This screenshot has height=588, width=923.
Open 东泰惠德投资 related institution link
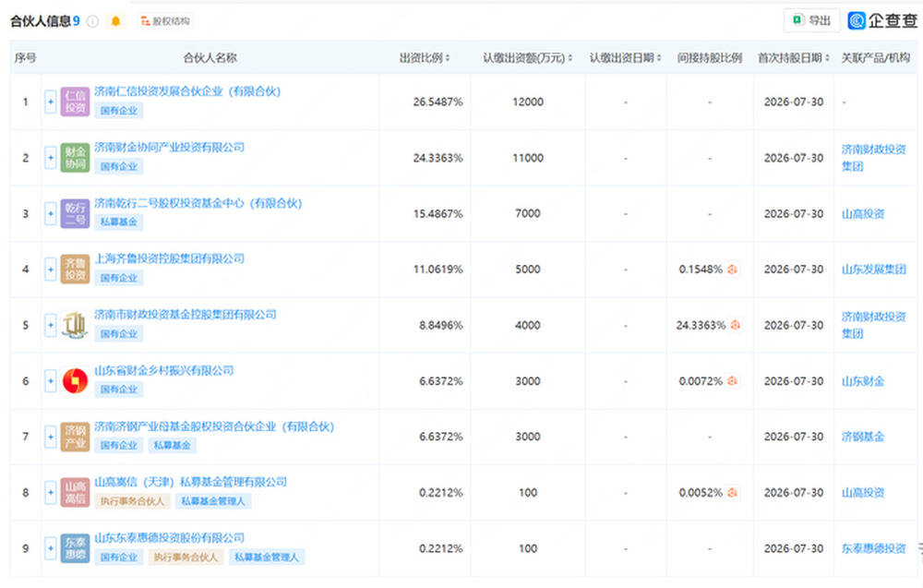[873, 548]
